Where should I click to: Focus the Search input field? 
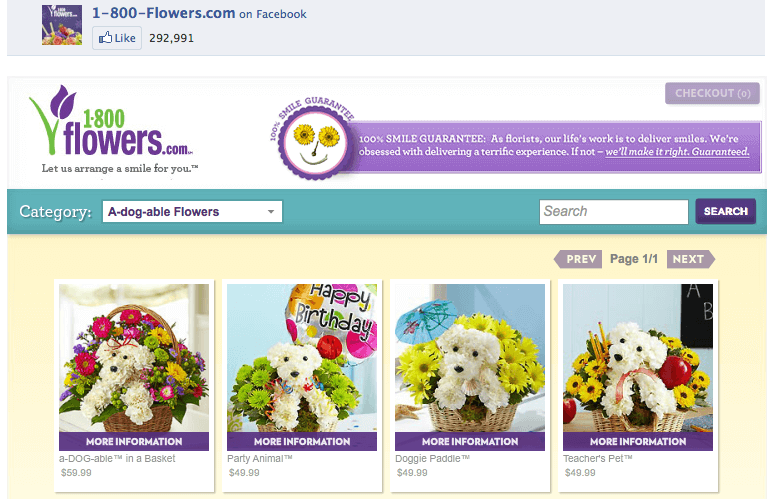point(614,211)
